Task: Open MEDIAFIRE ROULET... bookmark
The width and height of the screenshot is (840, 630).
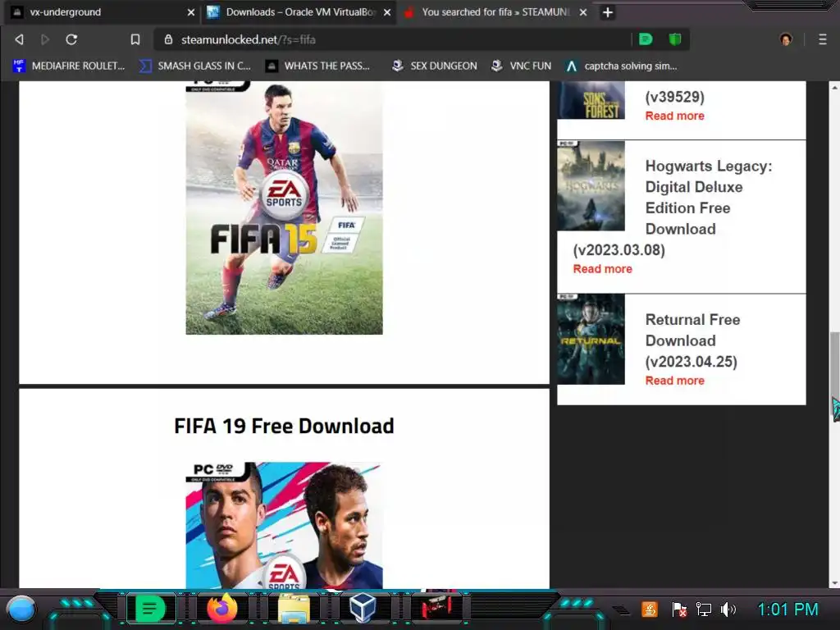Action: coord(69,66)
